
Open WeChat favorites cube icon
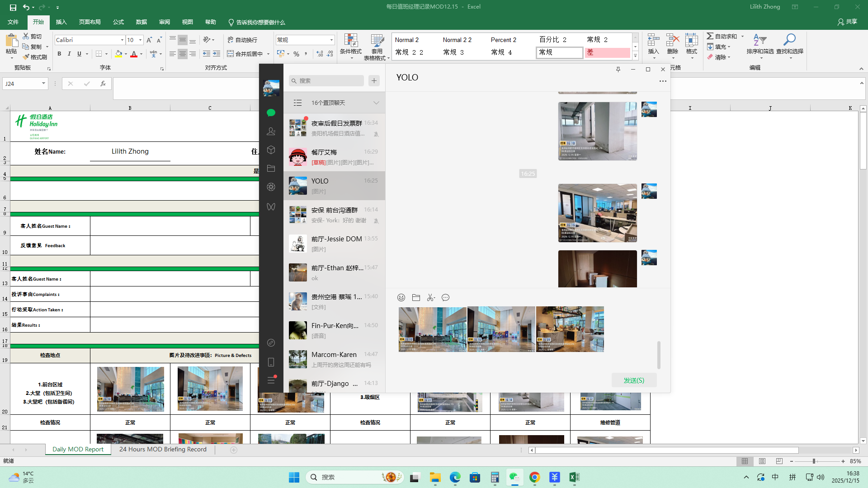tap(271, 150)
